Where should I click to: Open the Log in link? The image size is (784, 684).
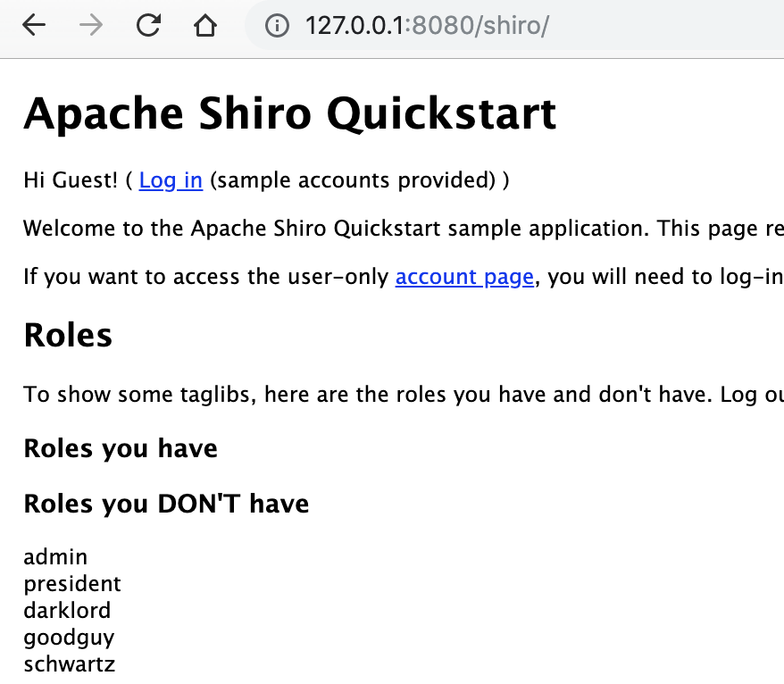pos(171,180)
